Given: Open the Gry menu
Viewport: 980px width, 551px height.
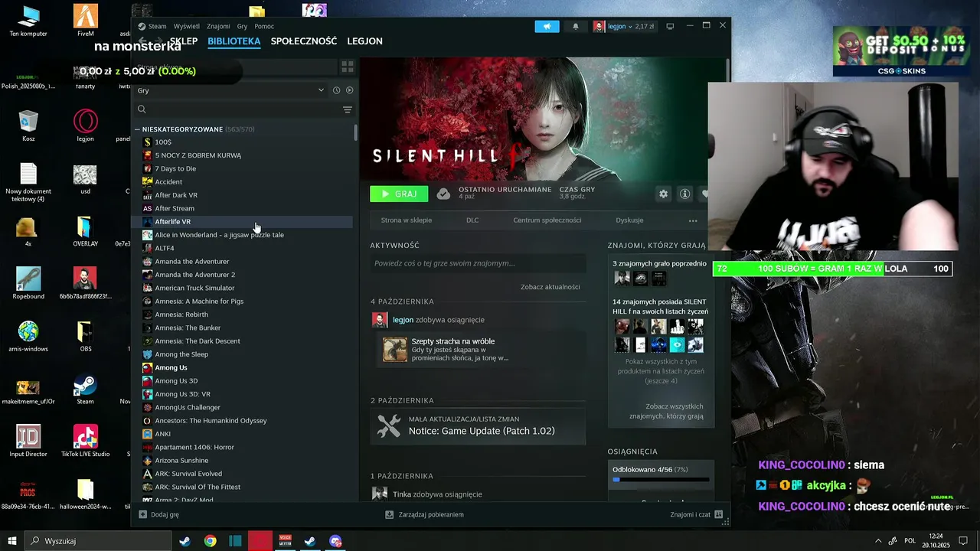Looking at the screenshot, I should tap(242, 26).
